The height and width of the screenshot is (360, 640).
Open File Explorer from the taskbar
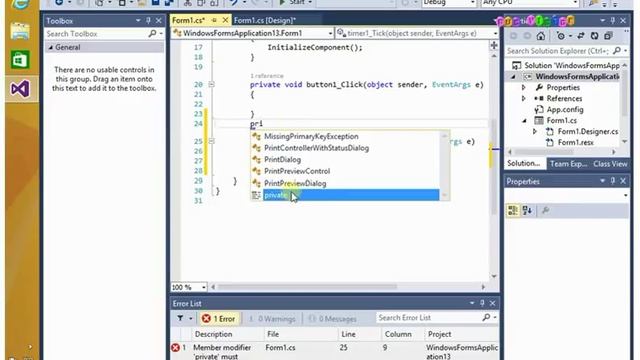click(x=20, y=31)
